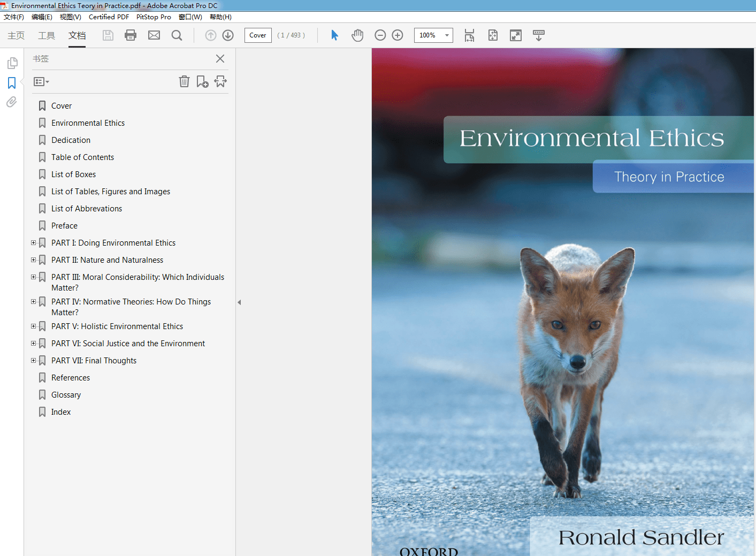Open the bookmark options dropdown
This screenshot has width=756, height=556.
click(x=41, y=81)
